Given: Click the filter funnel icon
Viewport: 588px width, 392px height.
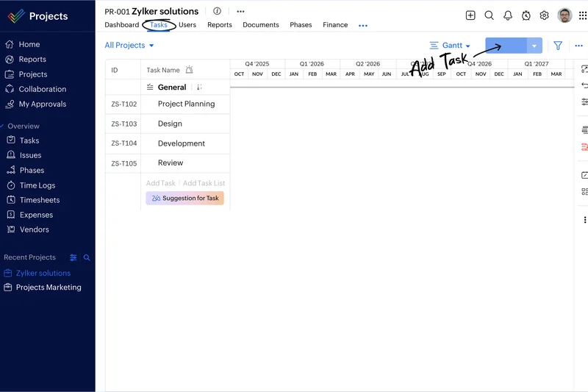Looking at the screenshot, I should point(558,46).
